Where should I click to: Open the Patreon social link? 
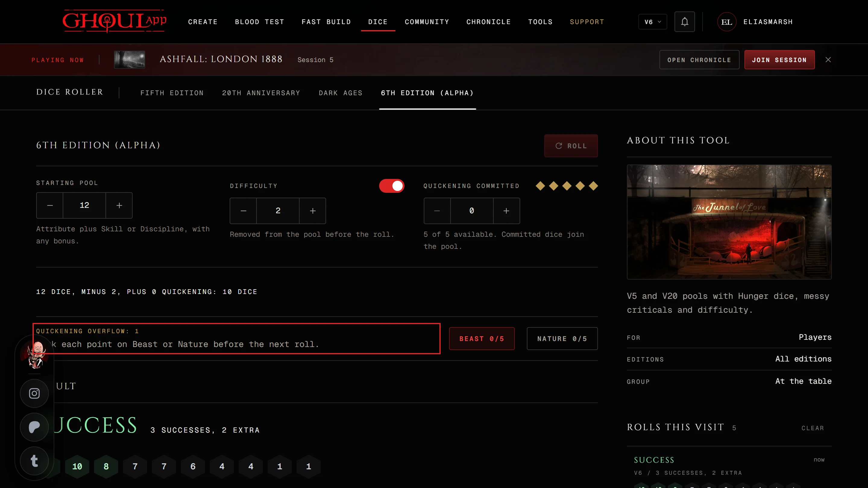pyautogui.click(x=34, y=427)
